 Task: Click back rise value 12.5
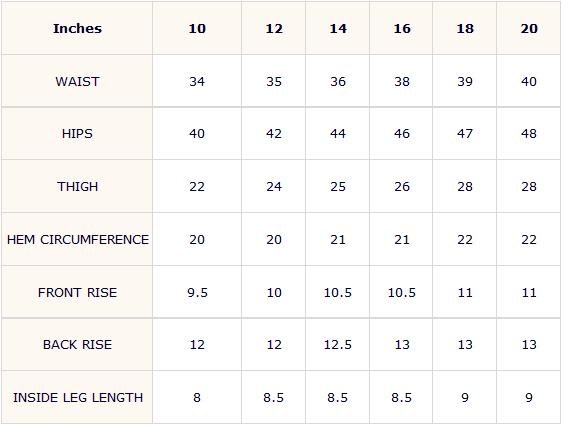tap(338, 345)
